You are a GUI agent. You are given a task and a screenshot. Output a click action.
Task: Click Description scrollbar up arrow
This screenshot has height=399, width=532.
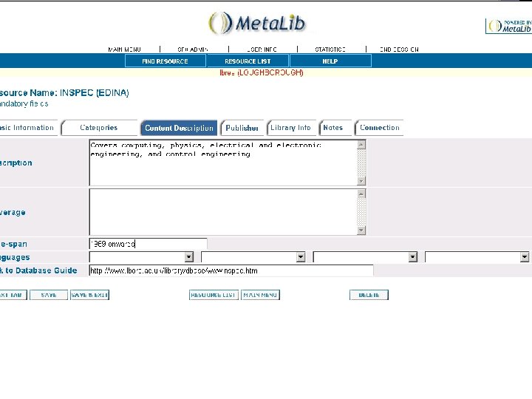coord(361,145)
